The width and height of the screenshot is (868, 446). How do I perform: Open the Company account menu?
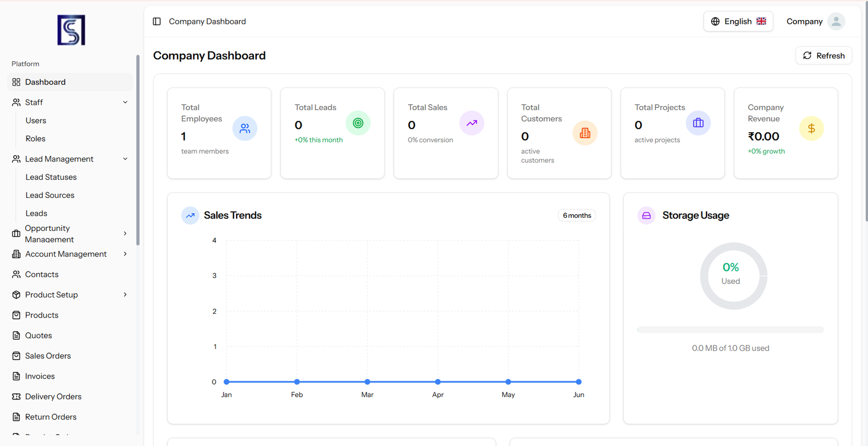point(815,21)
